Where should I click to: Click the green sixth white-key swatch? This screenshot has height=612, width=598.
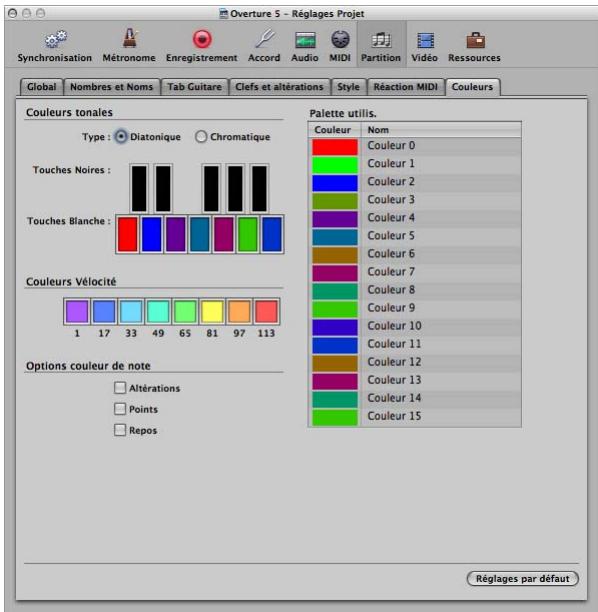coord(248,234)
